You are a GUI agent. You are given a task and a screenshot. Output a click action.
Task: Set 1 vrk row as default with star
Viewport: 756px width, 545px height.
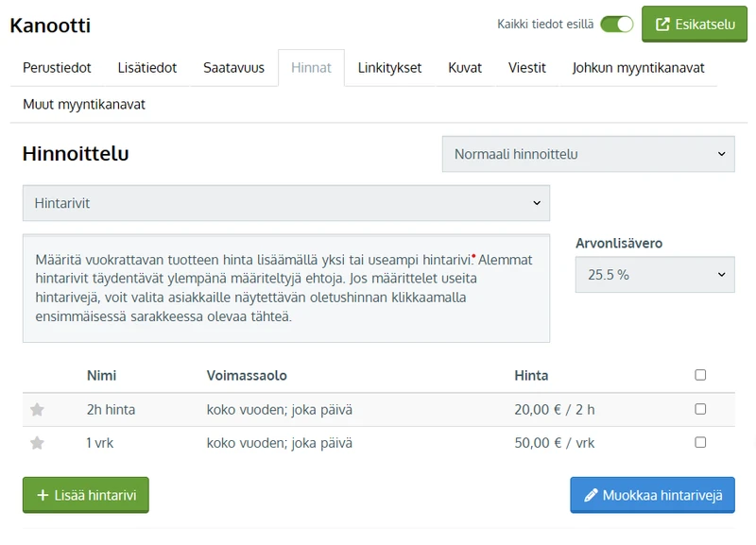tap(37, 443)
